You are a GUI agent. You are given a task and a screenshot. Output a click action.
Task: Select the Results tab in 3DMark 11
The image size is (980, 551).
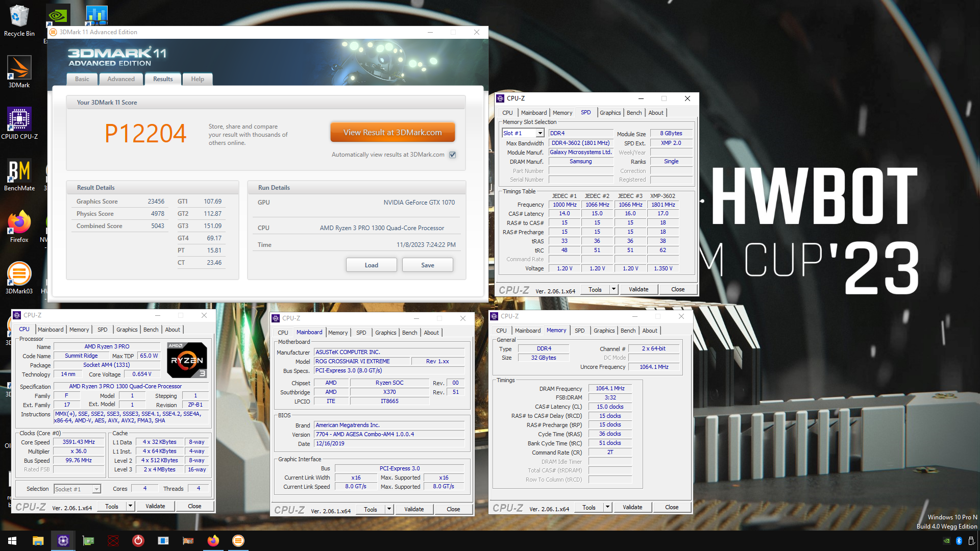pyautogui.click(x=163, y=79)
